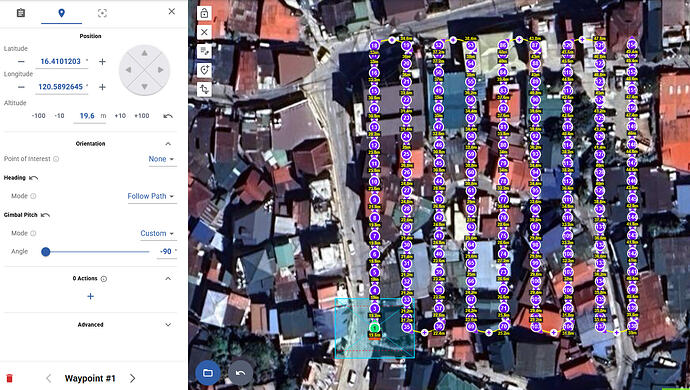690x390 pixels.
Task: Select waypoint 69 on the map
Action: (471, 326)
